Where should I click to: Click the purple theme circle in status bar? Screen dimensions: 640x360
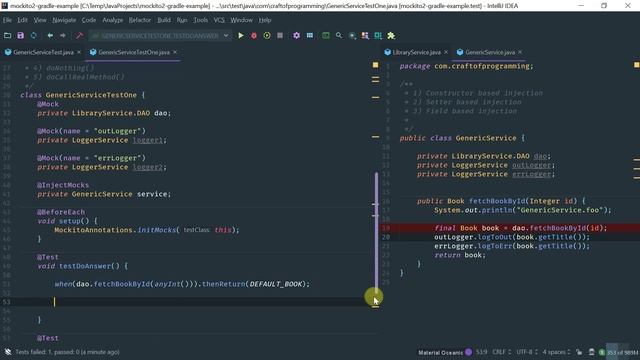click(x=469, y=352)
